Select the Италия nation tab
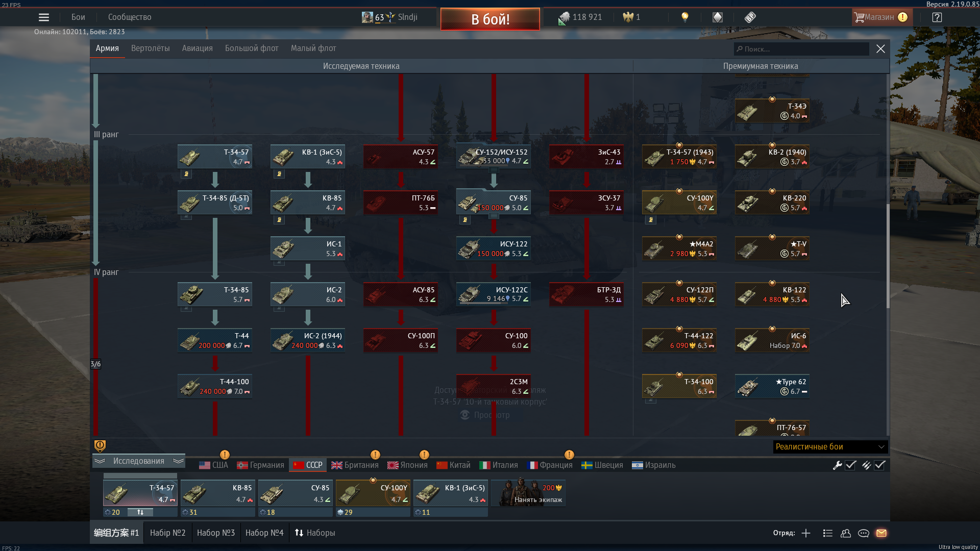Viewport: 980px width, 551px height. coord(499,465)
